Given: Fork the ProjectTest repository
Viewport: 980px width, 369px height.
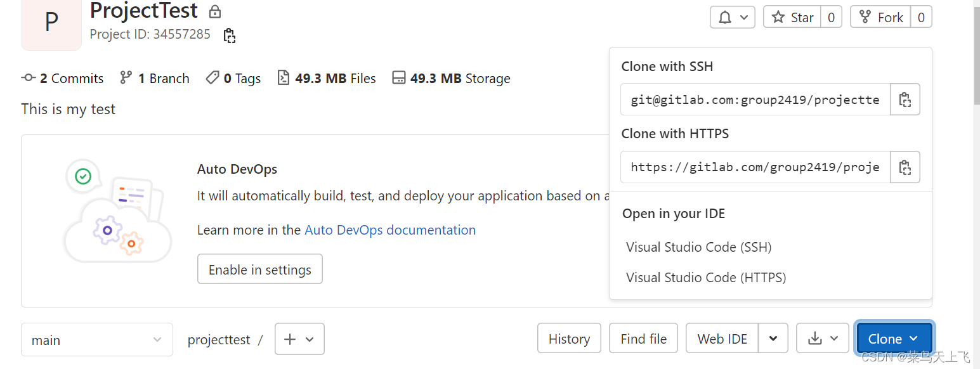Looking at the screenshot, I should point(880,17).
